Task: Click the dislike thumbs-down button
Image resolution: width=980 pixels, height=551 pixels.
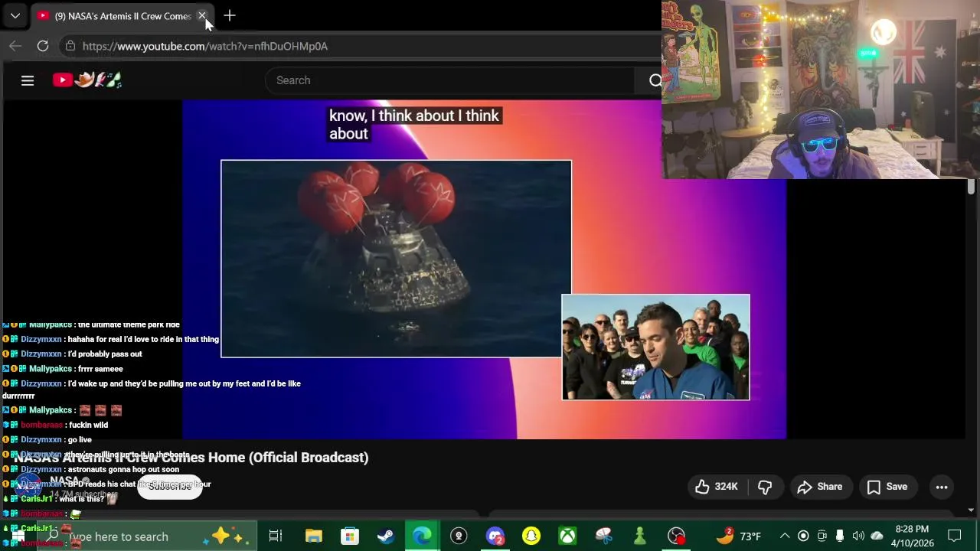Action: pos(765,487)
